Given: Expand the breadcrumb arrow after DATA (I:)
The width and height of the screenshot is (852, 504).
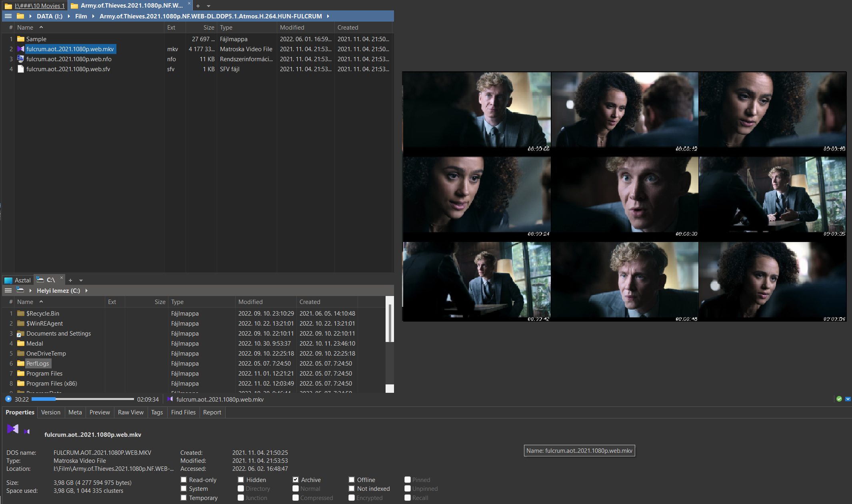Looking at the screenshot, I should click(69, 16).
